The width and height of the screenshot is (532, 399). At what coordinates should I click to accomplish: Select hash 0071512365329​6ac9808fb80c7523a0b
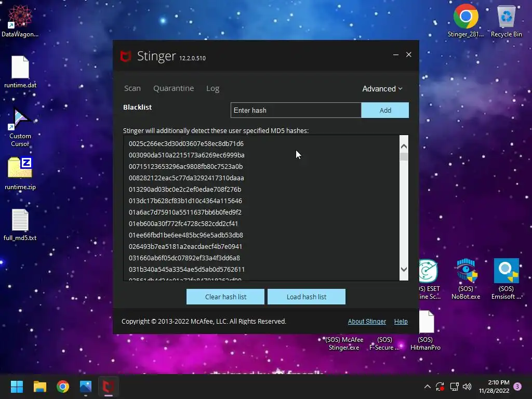click(185, 167)
